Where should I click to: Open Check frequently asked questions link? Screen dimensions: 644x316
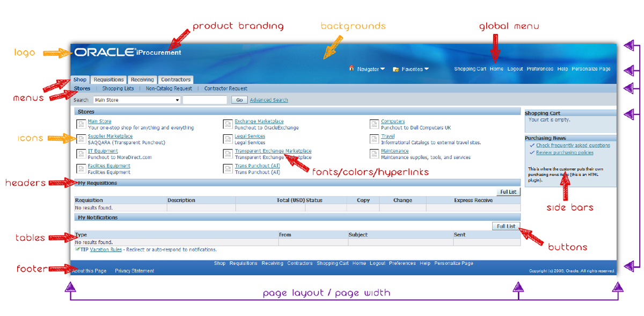pos(573,145)
